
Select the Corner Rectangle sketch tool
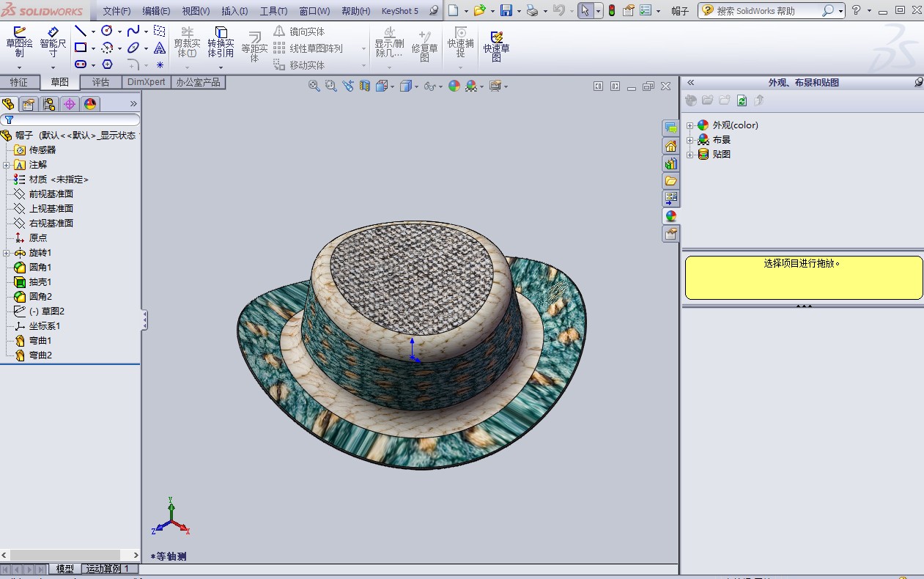tap(81, 48)
